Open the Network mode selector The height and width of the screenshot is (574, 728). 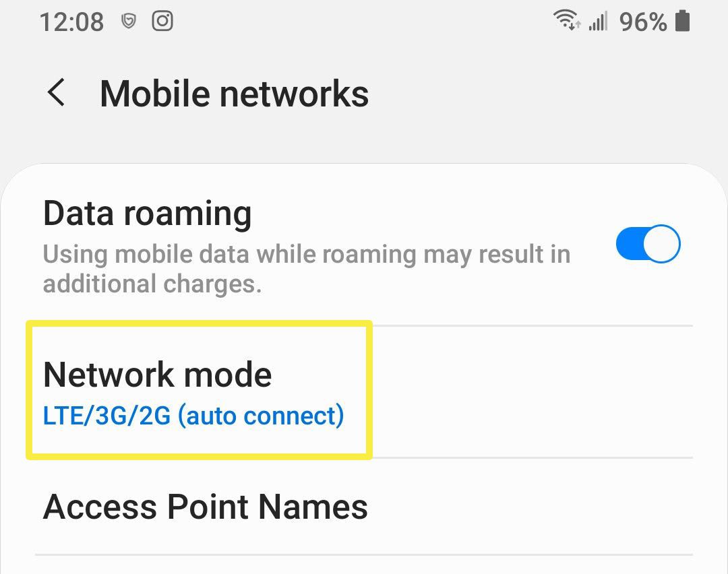pyautogui.click(x=364, y=391)
